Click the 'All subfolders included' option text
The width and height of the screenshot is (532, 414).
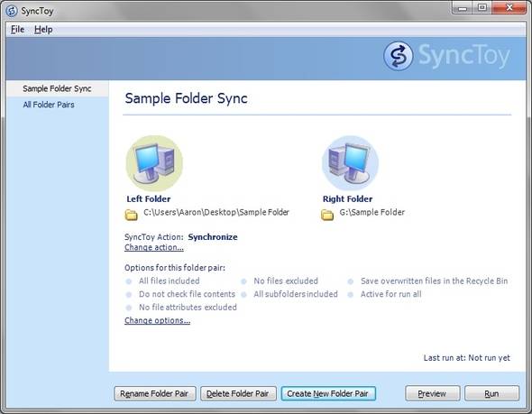tap(296, 294)
